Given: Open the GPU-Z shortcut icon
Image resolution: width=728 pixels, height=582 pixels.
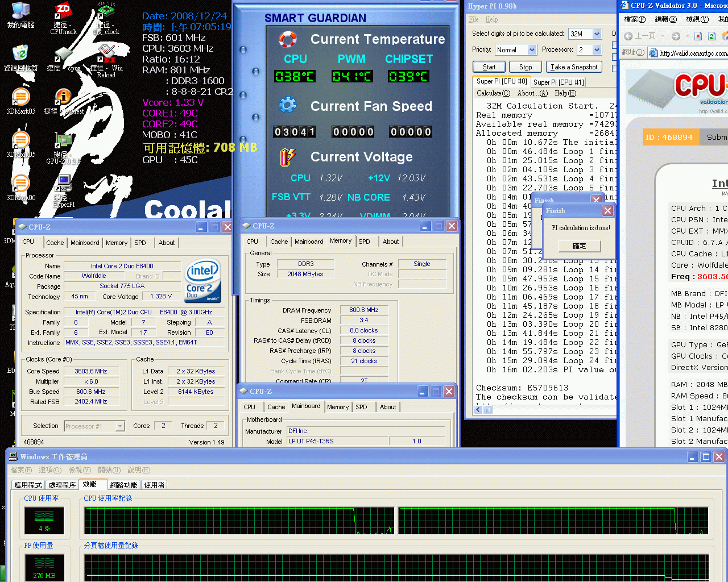Looking at the screenshot, I should 63,140.
